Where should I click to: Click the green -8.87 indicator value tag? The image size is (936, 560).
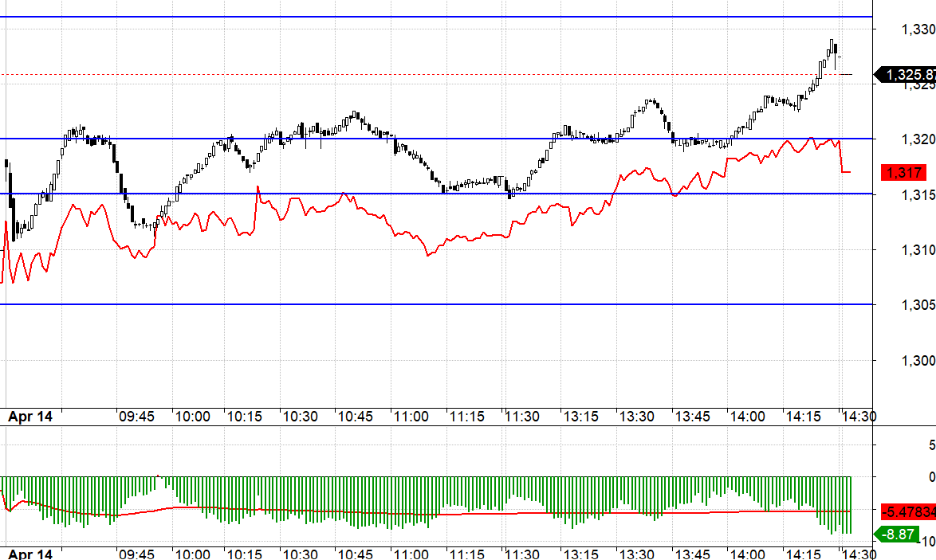(900, 534)
